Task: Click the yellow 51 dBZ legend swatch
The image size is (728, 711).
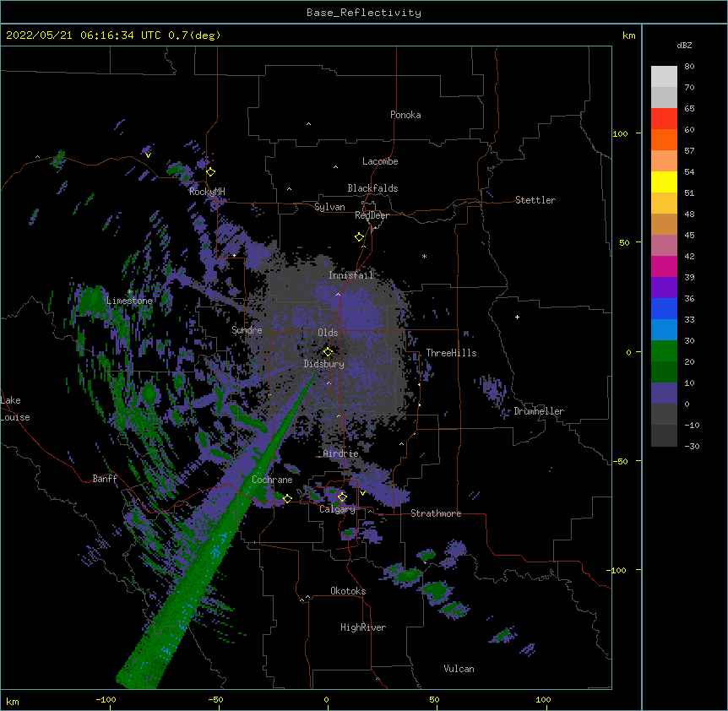Action: pos(664,182)
